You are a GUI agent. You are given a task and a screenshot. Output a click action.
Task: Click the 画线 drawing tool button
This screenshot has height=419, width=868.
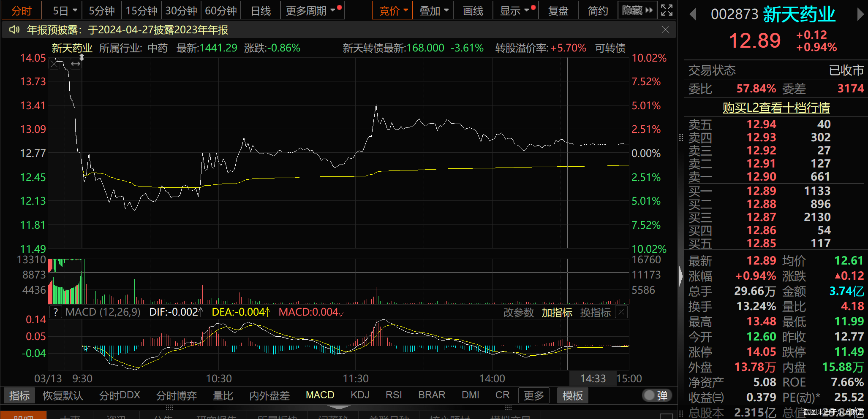point(473,11)
